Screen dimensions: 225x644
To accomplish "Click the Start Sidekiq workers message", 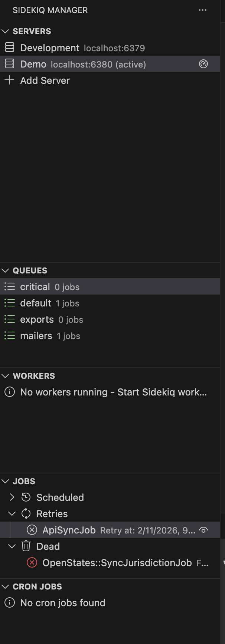I will tap(111, 392).
